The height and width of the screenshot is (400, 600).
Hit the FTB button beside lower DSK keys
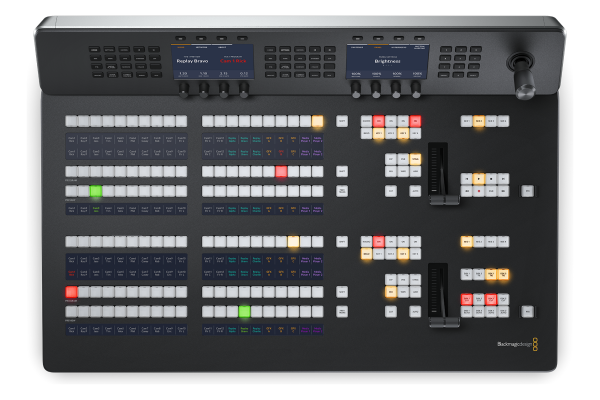click(528, 311)
